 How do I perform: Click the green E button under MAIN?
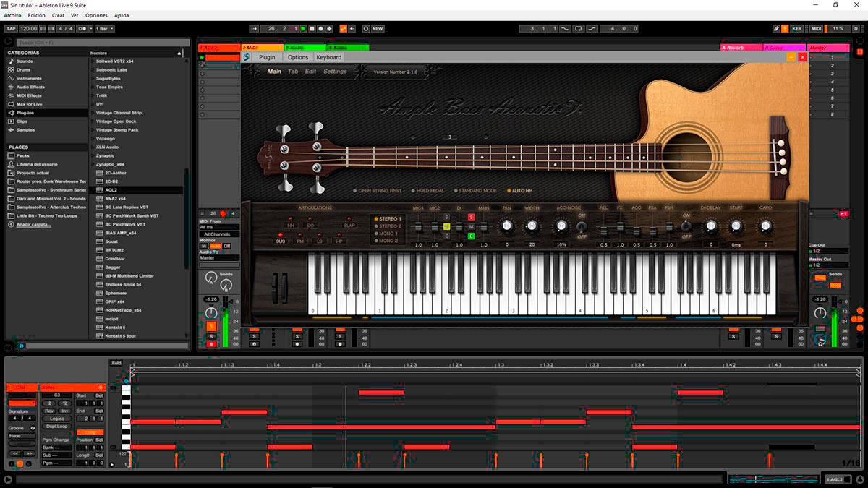[x=471, y=236]
